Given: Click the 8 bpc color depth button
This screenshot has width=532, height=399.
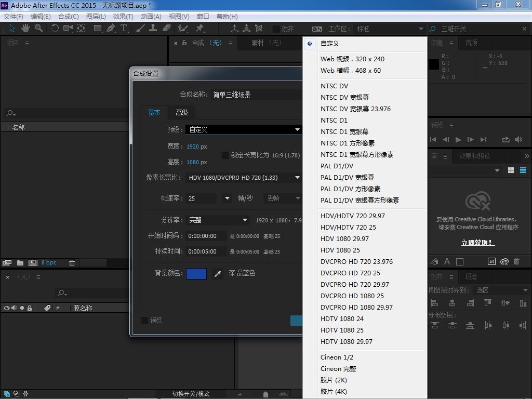Looking at the screenshot, I should (49, 262).
